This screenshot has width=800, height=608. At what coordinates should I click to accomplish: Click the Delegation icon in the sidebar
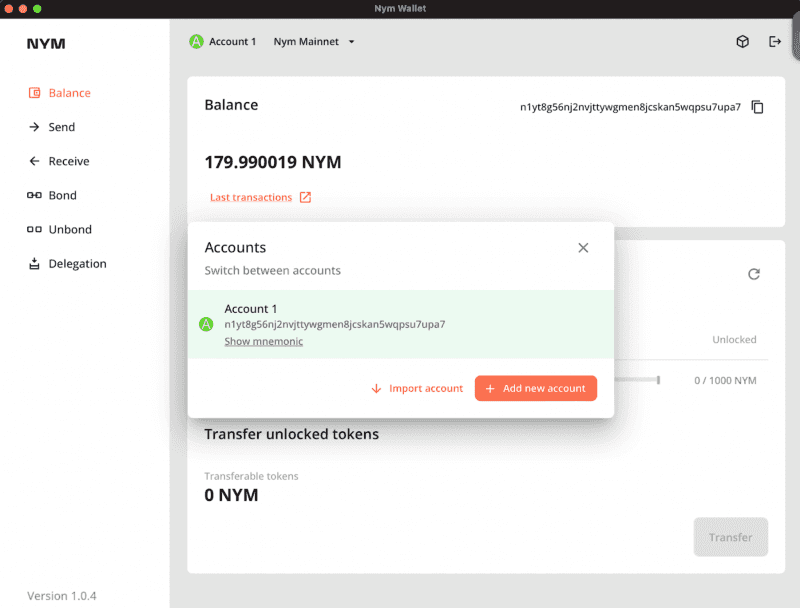[x=34, y=264]
